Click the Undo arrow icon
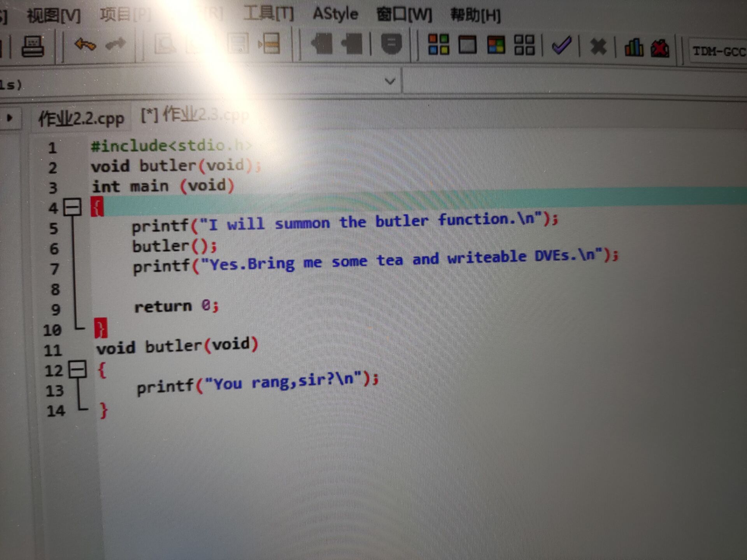747x560 pixels. pyautogui.click(x=85, y=45)
